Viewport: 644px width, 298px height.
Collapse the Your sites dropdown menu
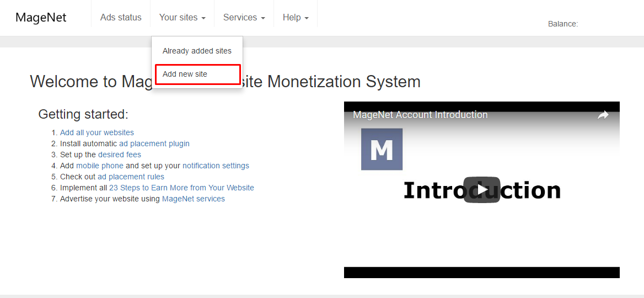183,18
